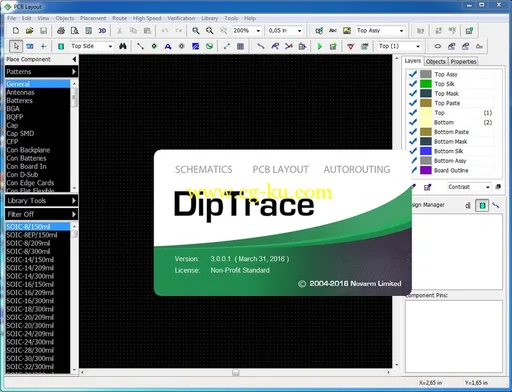Toggle the Bottom (2) layer checkbox
512x392 pixels.
[x=413, y=122]
